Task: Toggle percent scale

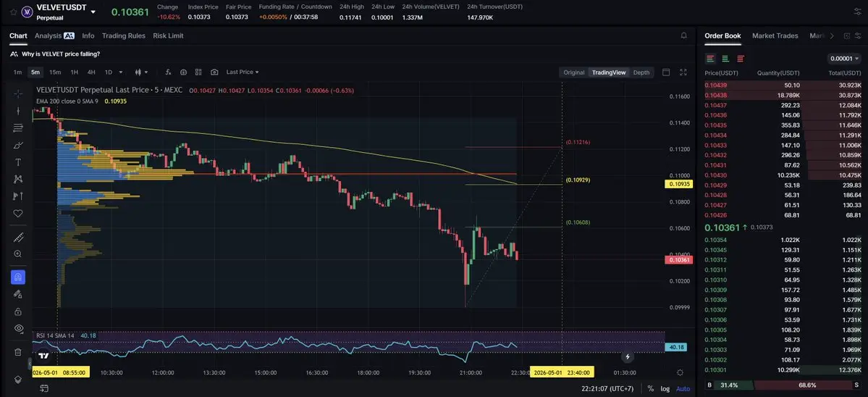Action: (x=651, y=389)
